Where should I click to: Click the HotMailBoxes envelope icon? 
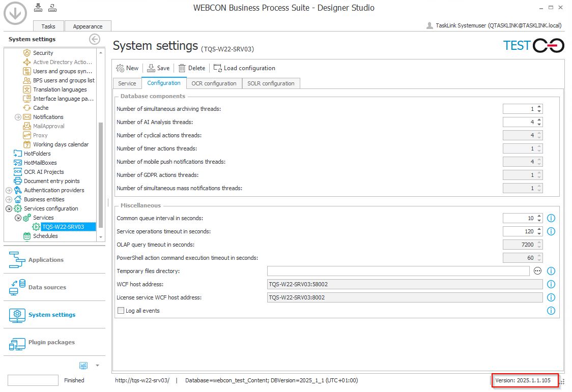tap(17, 163)
